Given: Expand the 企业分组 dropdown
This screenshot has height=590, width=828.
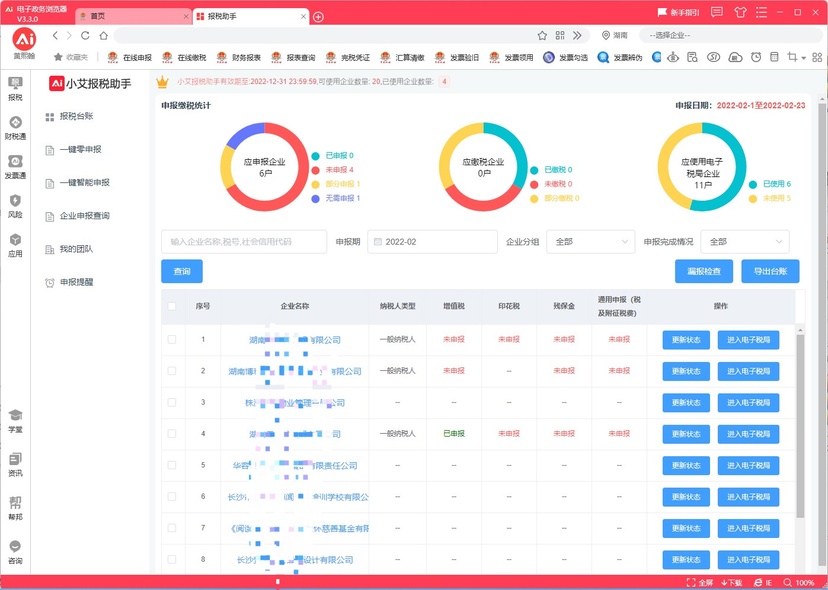Looking at the screenshot, I should click(x=590, y=242).
